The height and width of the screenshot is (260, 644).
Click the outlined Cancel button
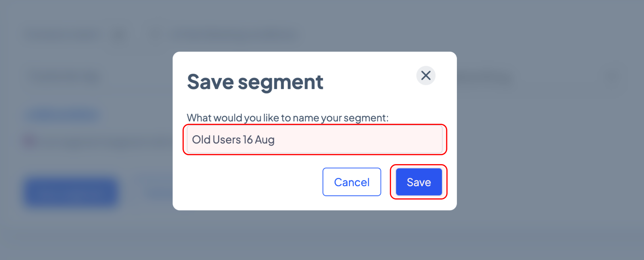point(352,182)
